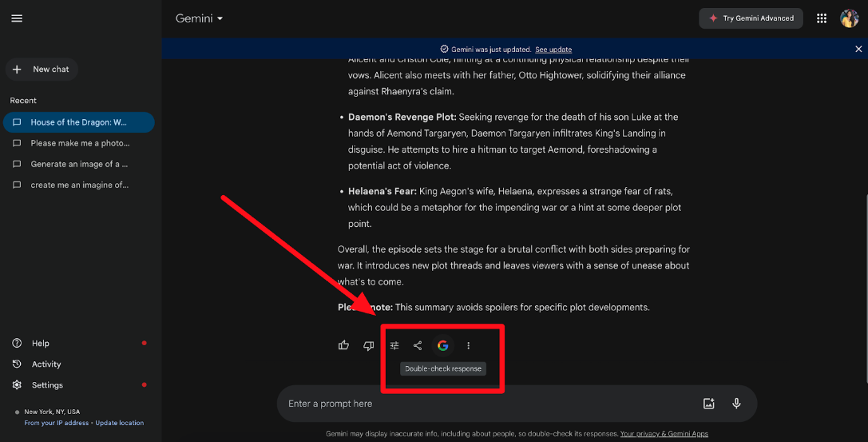Expand the Gemini model dropdown
This screenshot has width=868, height=442.
(200, 18)
